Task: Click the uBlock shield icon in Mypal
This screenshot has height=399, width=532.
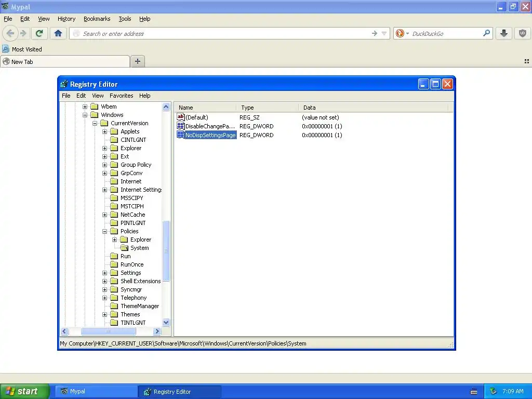Action: [x=523, y=33]
